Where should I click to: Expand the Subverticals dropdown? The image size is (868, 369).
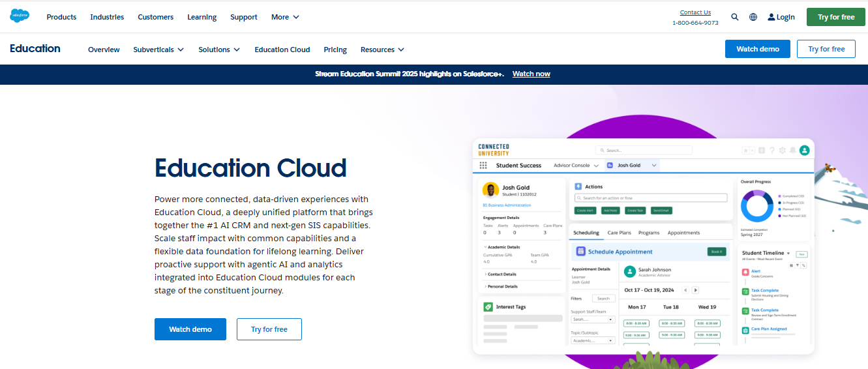coord(158,50)
